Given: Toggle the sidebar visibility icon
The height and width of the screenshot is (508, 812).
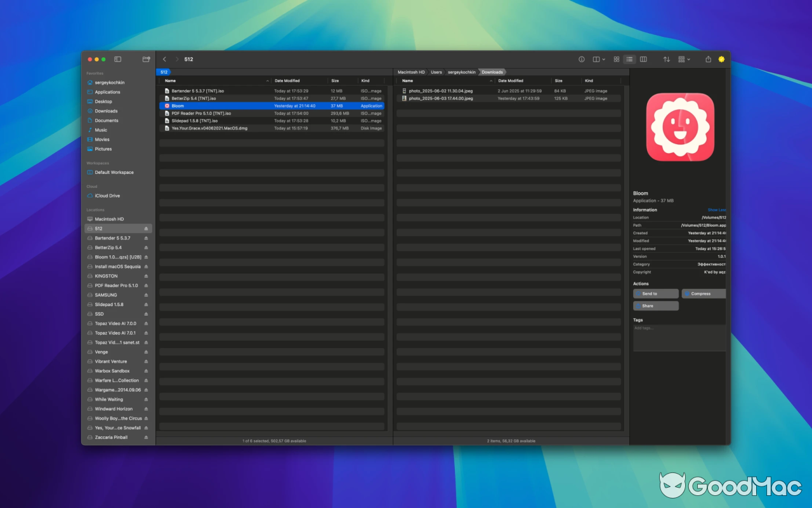Looking at the screenshot, I should point(117,59).
